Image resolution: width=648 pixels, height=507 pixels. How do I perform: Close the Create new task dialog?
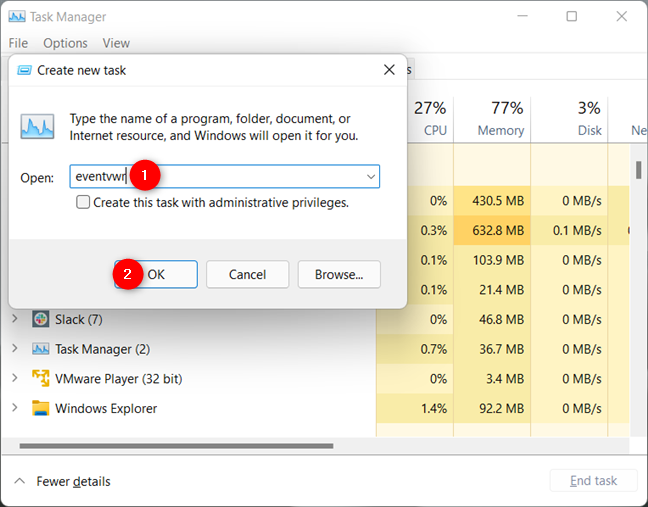tap(389, 70)
